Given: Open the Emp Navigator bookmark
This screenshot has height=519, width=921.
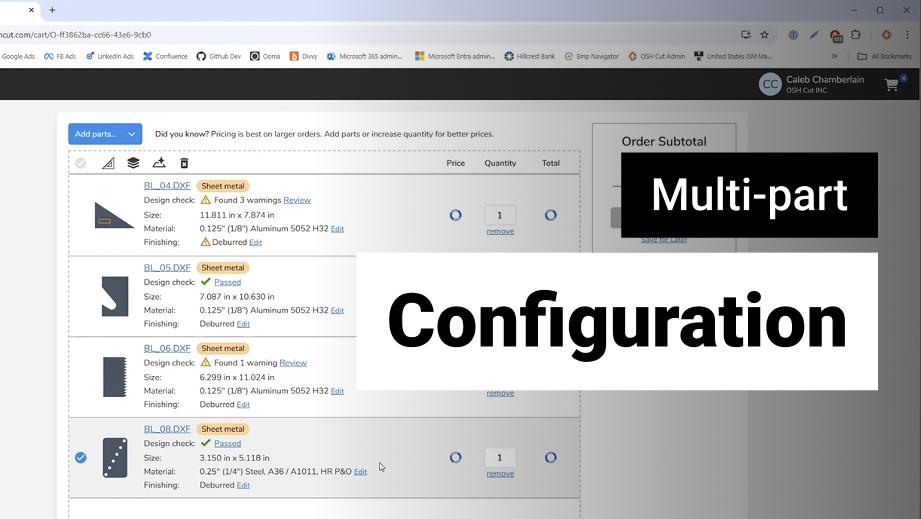Looking at the screenshot, I should 591,56.
